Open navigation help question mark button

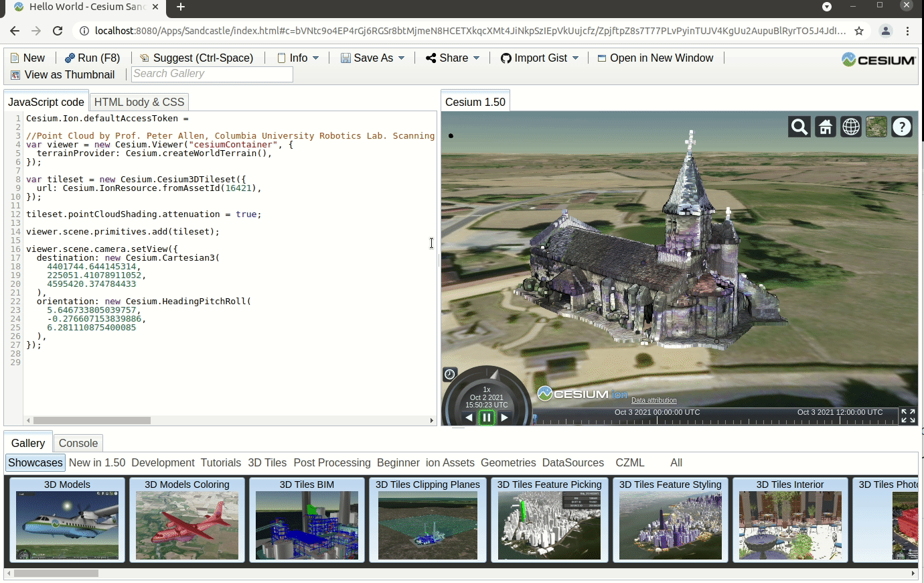click(x=902, y=127)
